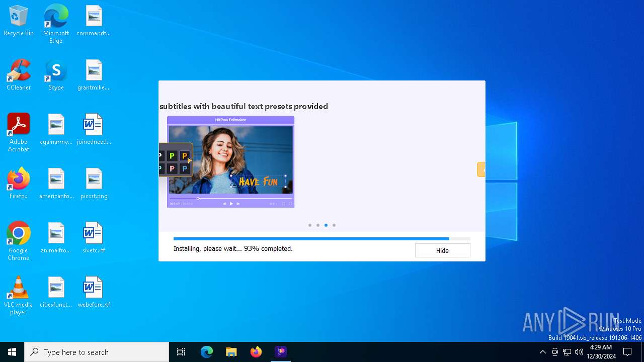The width and height of the screenshot is (644, 362).
Task: Select the joinedneed... Word document
Action: click(94, 130)
